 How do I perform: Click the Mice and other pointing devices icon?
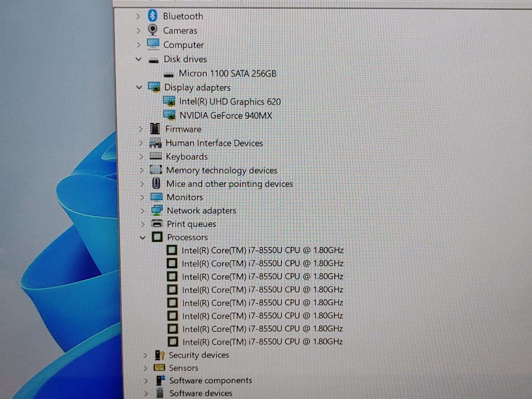coord(156,183)
